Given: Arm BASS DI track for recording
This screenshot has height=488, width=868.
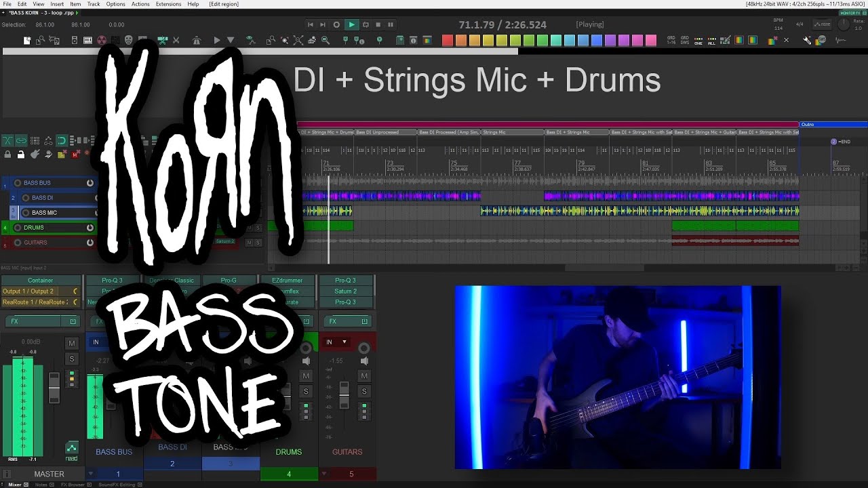Looking at the screenshot, I should point(26,198).
